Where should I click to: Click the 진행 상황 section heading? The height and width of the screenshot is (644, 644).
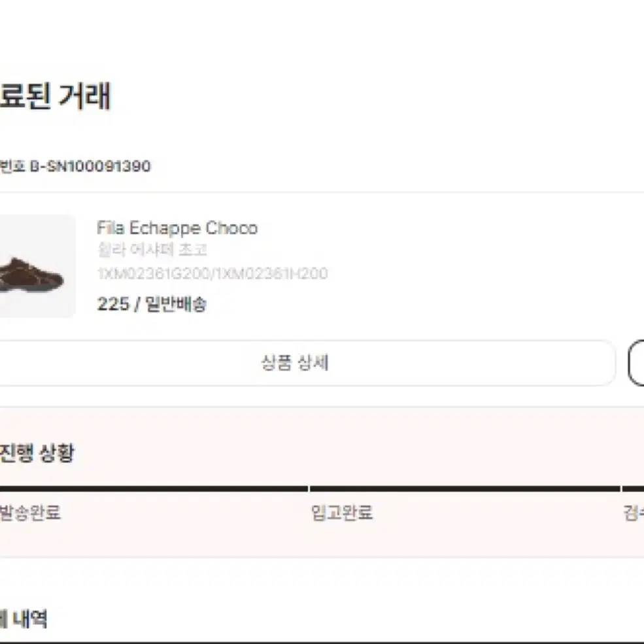pyautogui.click(x=37, y=454)
